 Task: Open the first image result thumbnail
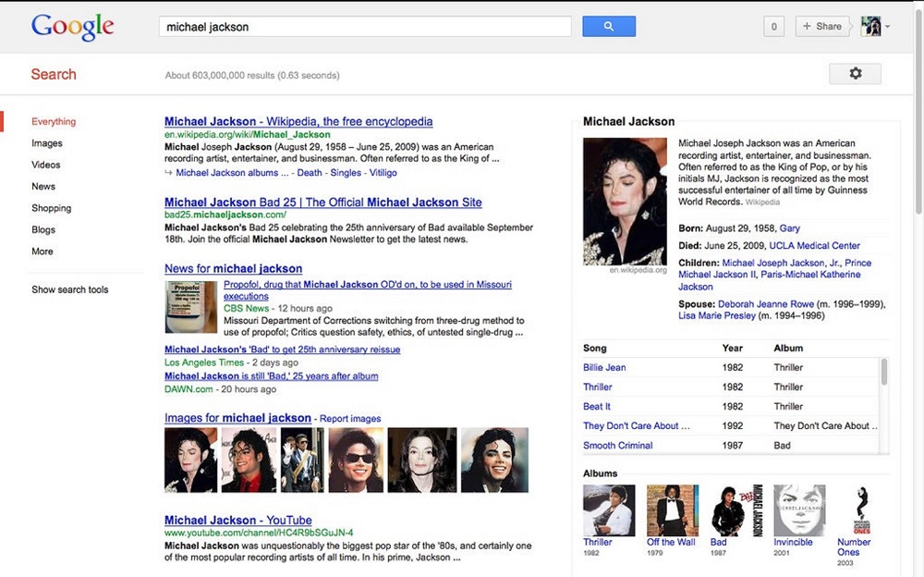point(190,460)
